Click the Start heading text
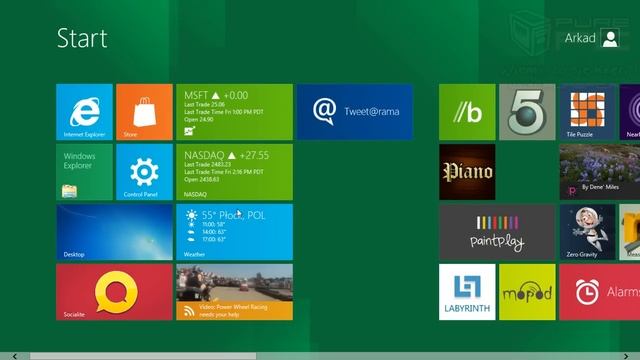This screenshot has height=360, width=640. (82, 38)
